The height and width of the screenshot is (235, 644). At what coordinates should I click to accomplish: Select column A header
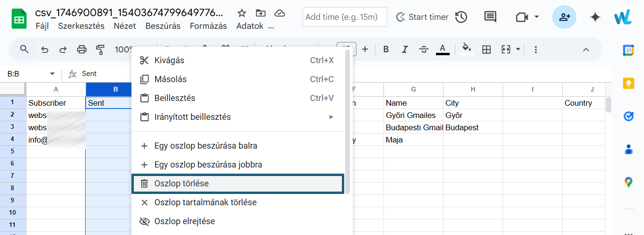pyautogui.click(x=56, y=89)
